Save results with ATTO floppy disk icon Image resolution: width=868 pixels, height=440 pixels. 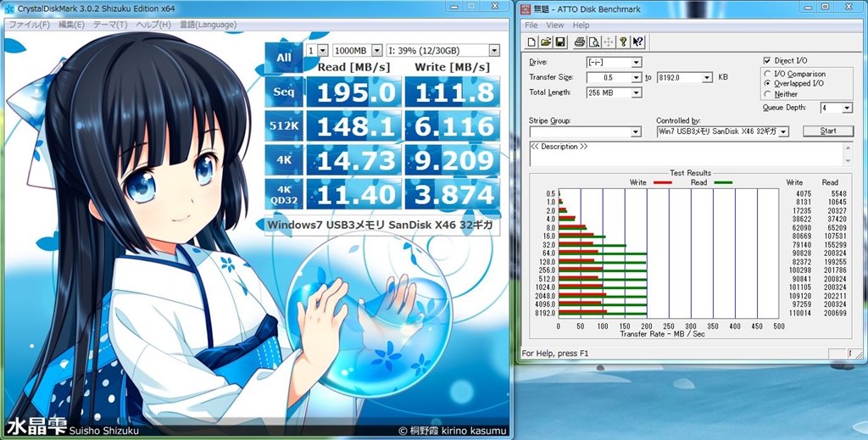tap(559, 42)
